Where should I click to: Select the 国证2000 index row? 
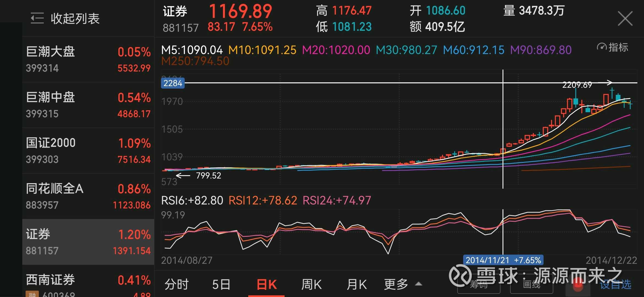pyautogui.click(x=88, y=150)
